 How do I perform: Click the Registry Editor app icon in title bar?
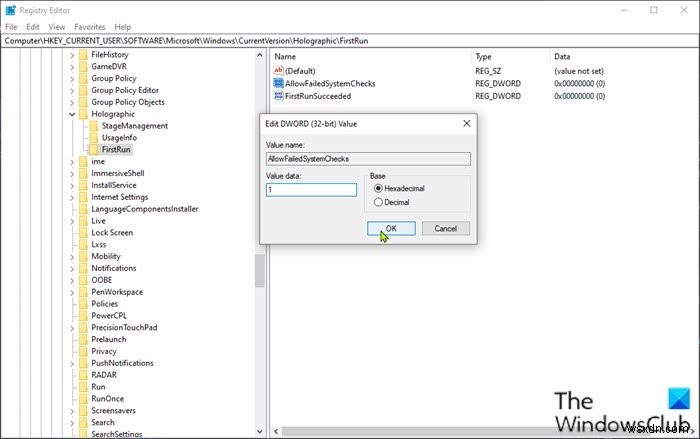tap(10, 10)
